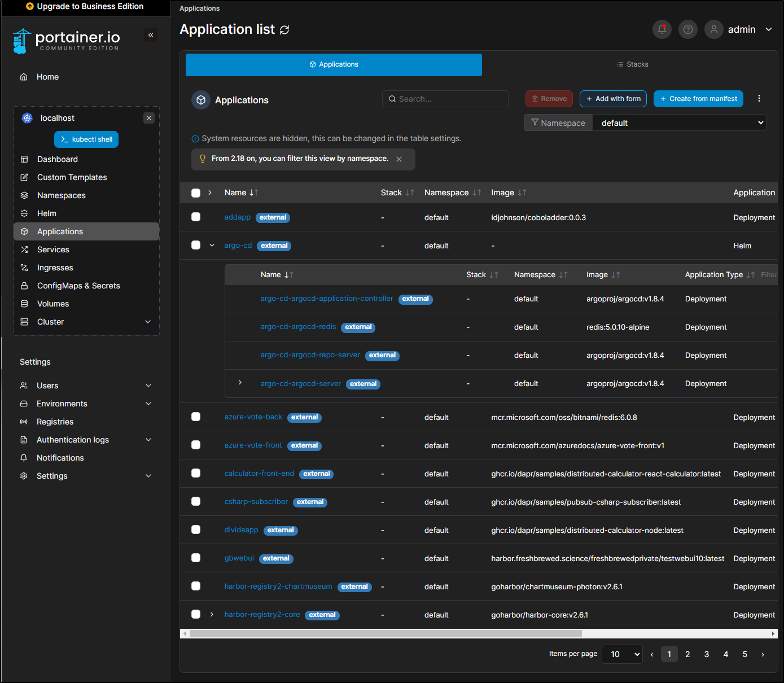Tick the checkbox for addapp row
784x683 pixels.
(x=196, y=217)
